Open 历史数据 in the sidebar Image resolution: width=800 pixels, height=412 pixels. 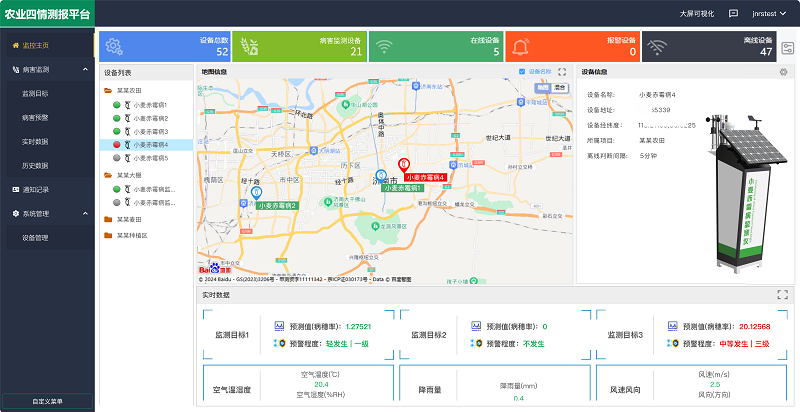coord(35,164)
